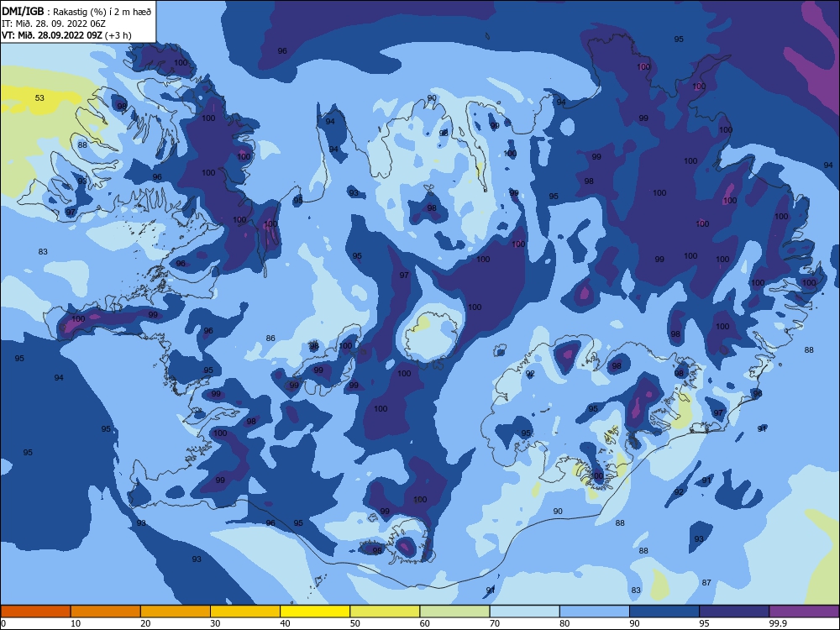Select the golden 30–40 legend swatch
Screen dimensions: 840x630
coord(245,612)
